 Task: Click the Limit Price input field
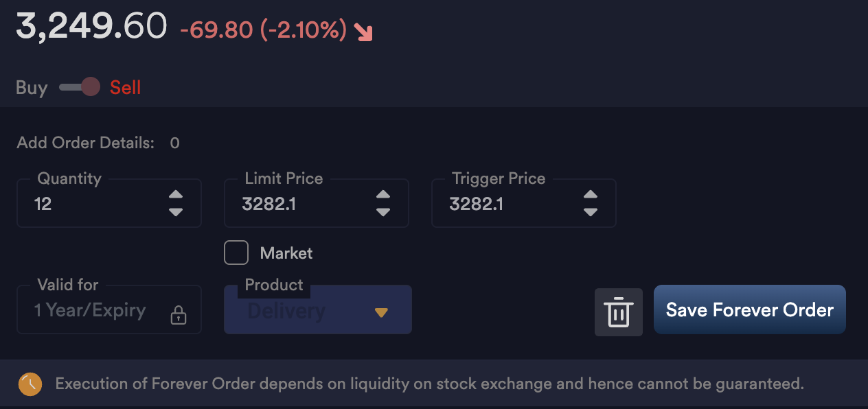pyautogui.click(x=302, y=204)
